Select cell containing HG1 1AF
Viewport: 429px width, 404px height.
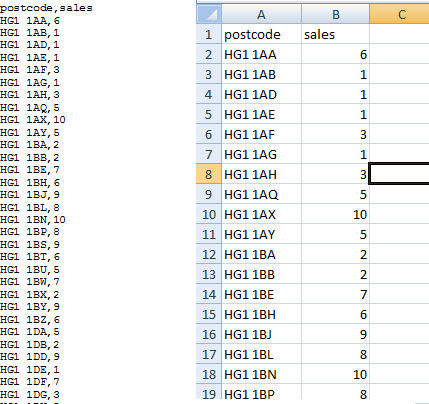(261, 134)
